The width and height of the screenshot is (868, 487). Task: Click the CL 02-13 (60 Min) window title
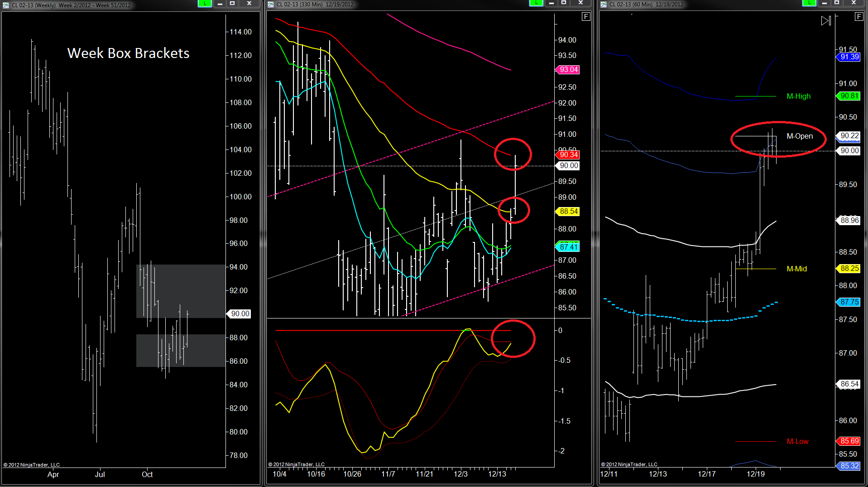tap(647, 5)
